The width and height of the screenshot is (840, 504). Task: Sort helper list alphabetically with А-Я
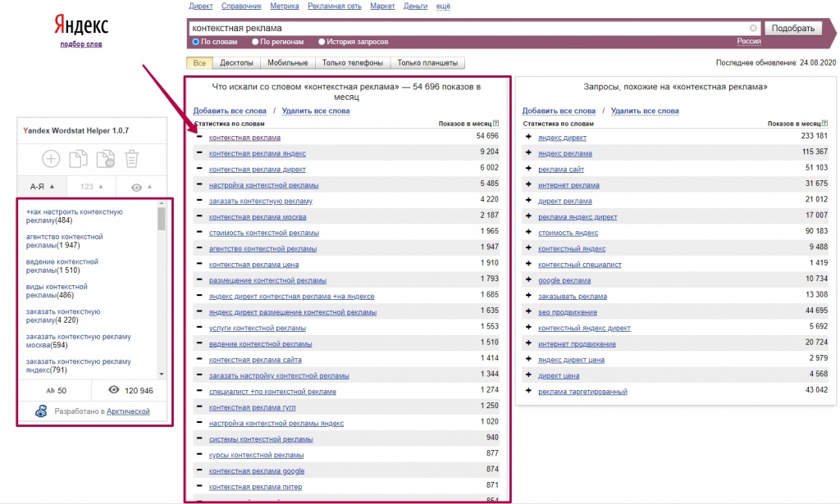42,187
